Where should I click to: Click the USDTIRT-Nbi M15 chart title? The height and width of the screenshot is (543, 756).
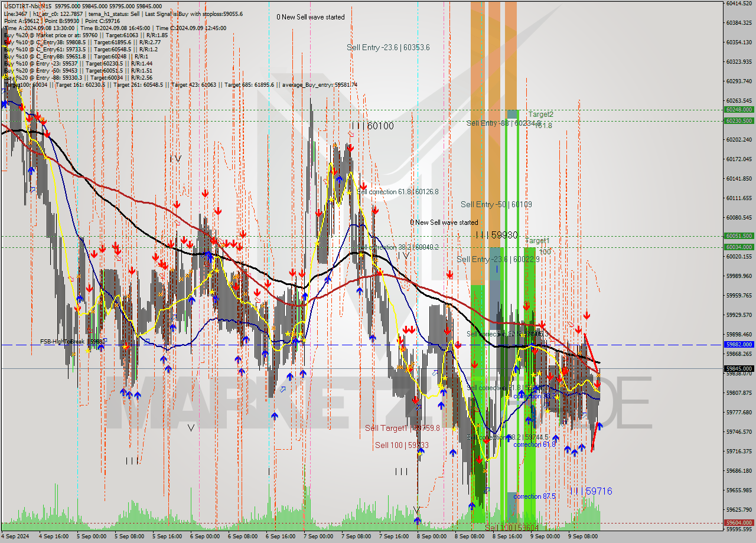pos(27,4)
